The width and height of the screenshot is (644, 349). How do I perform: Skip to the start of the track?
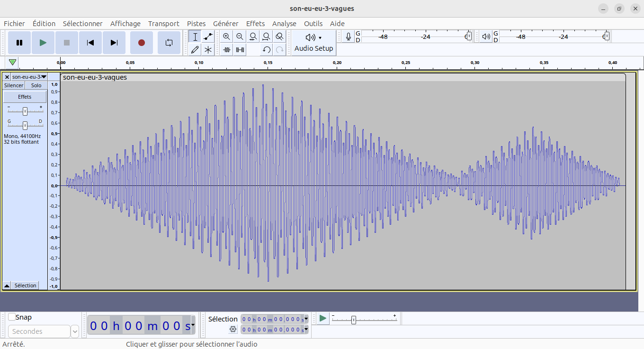pos(90,43)
